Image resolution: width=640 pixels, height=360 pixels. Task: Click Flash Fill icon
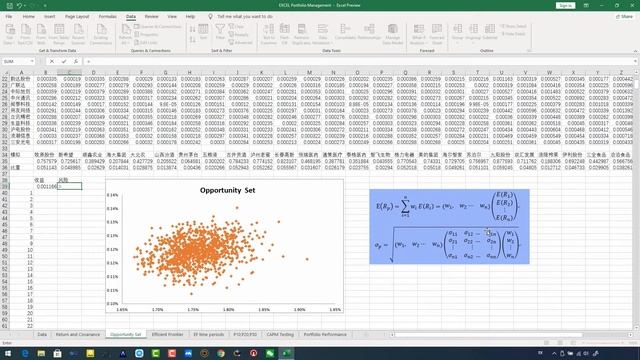pos(284,34)
